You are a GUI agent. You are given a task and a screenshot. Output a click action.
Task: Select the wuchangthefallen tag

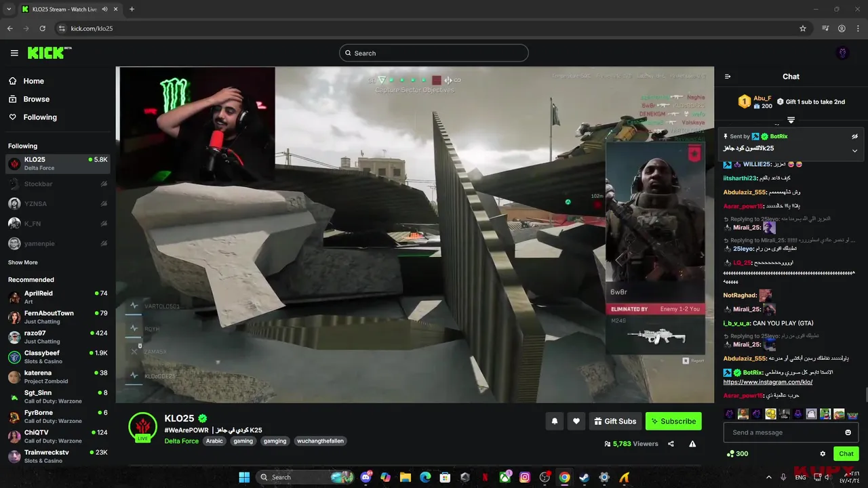(x=320, y=441)
